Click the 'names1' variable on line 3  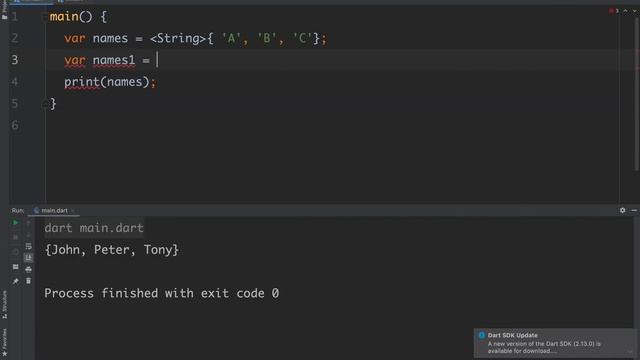point(113,60)
